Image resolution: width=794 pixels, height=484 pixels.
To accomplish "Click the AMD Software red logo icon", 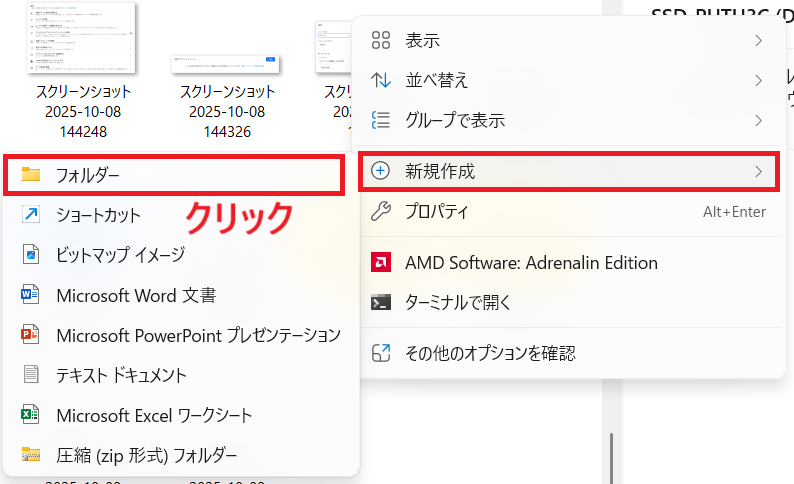I will click(x=380, y=263).
